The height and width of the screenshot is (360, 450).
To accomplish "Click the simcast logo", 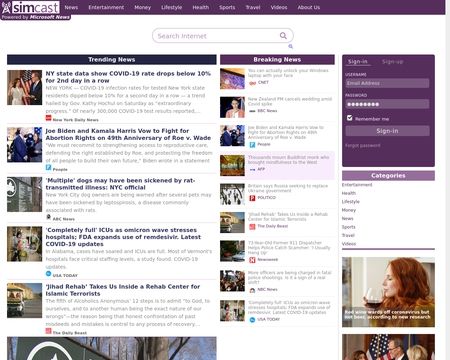I will point(31,7).
